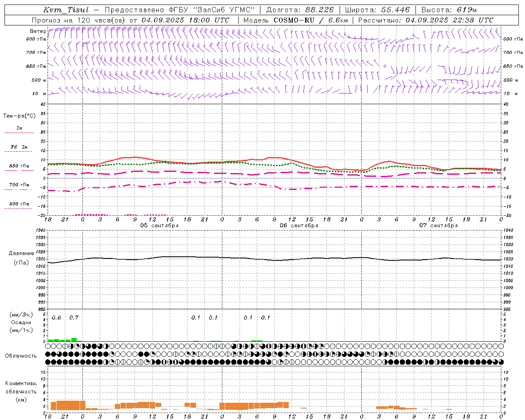
Task: Click the "(мм/1ч.)" precipitation unit label
Action: [x=21, y=330]
